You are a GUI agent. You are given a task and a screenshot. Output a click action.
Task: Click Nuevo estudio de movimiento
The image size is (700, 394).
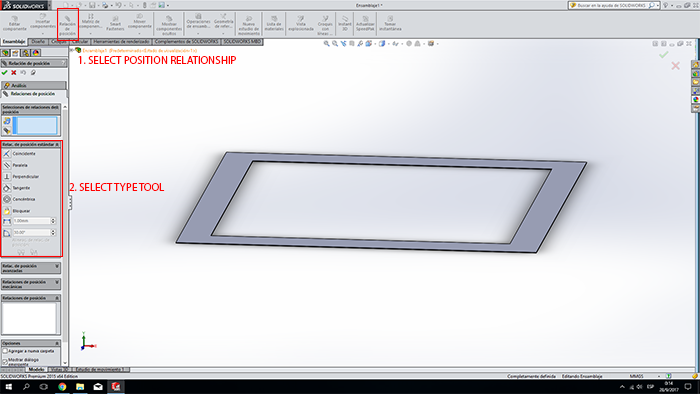pos(249,25)
